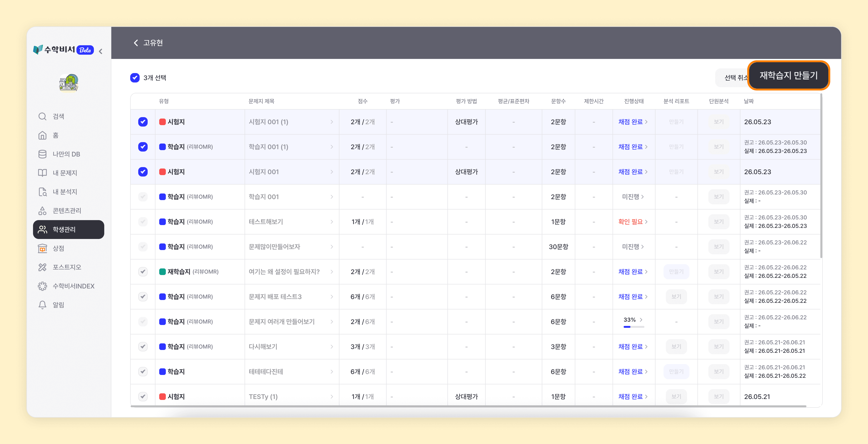Open 나만의 DB database icon
The height and width of the screenshot is (444, 868).
point(42,154)
